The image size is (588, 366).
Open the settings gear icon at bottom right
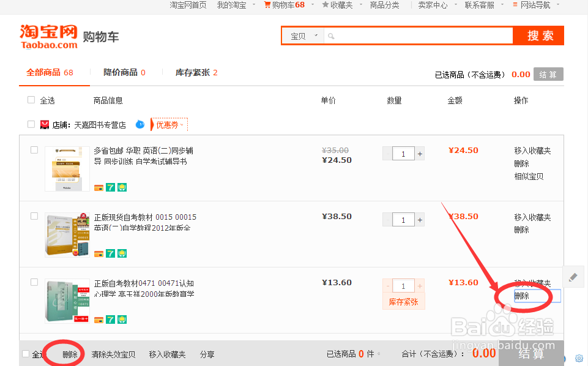579,358
